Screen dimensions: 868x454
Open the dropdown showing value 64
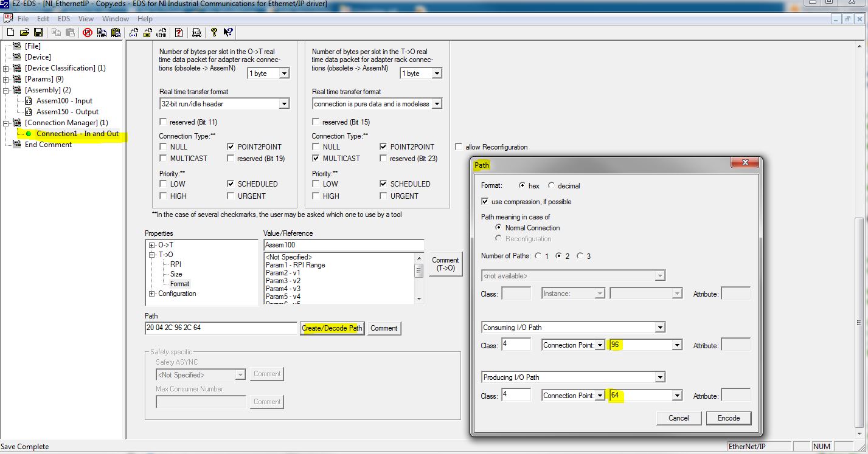[676, 396]
